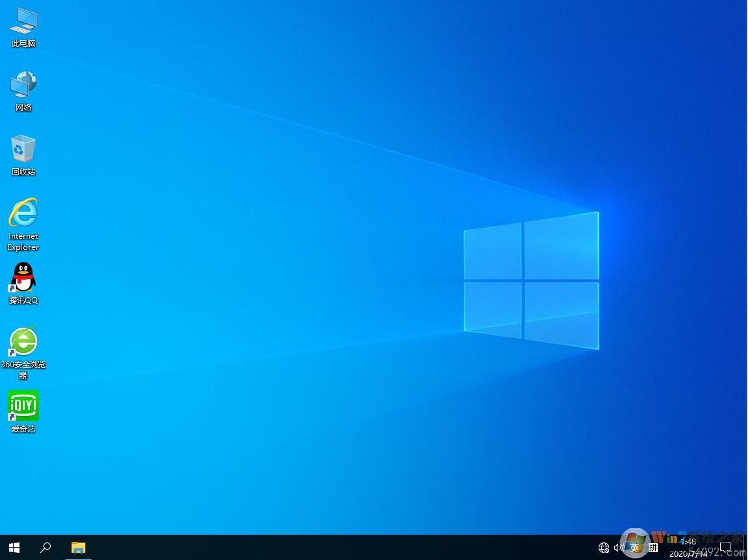The width and height of the screenshot is (748, 560).
Task: Select the 360安全浏览器 browser shortcut
Action: 23,342
